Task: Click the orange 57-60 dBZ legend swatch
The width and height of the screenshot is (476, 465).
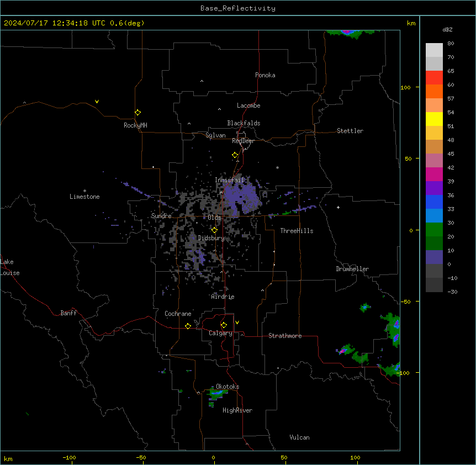Action: [x=434, y=91]
